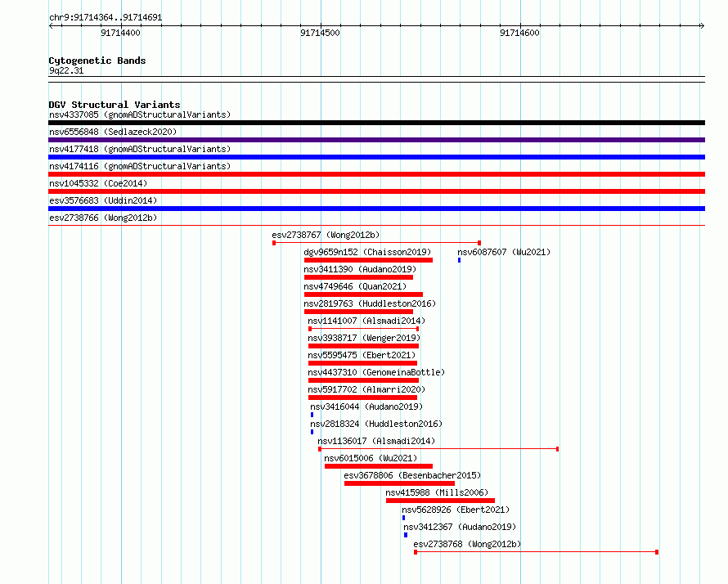The width and height of the screenshot is (728, 584).
Task: Click the nsv1141007 (Alsmadi2014) label
Action: tap(366, 321)
